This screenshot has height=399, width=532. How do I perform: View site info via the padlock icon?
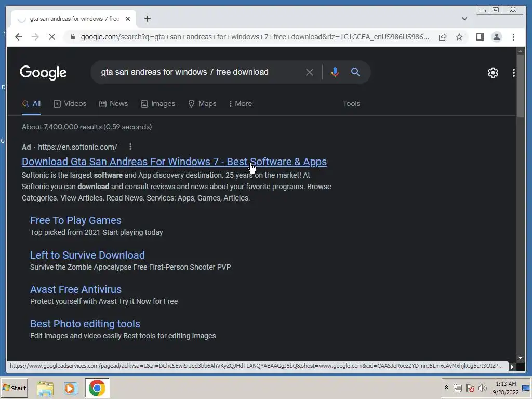click(x=73, y=37)
